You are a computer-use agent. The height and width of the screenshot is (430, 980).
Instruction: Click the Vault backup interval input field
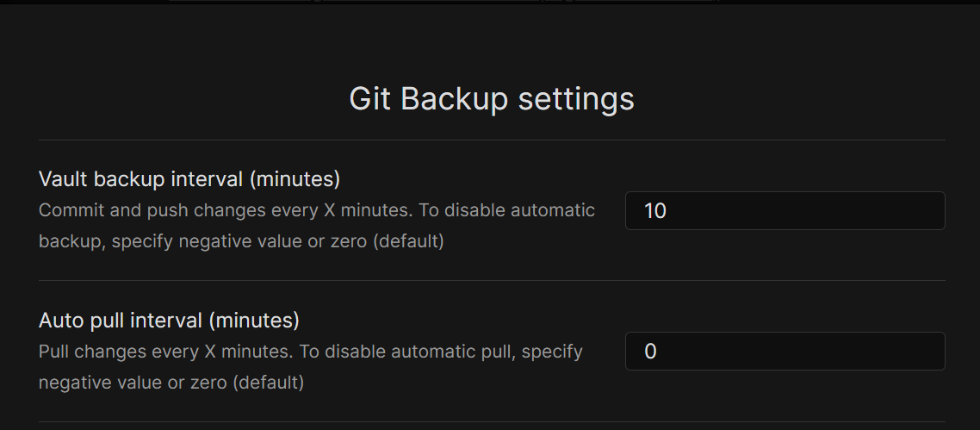pyautogui.click(x=785, y=210)
